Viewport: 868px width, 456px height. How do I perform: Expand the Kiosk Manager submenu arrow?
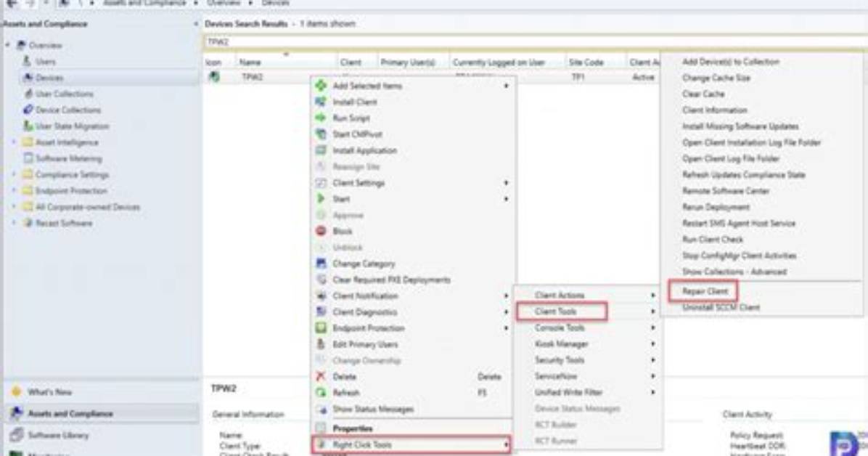653,343
